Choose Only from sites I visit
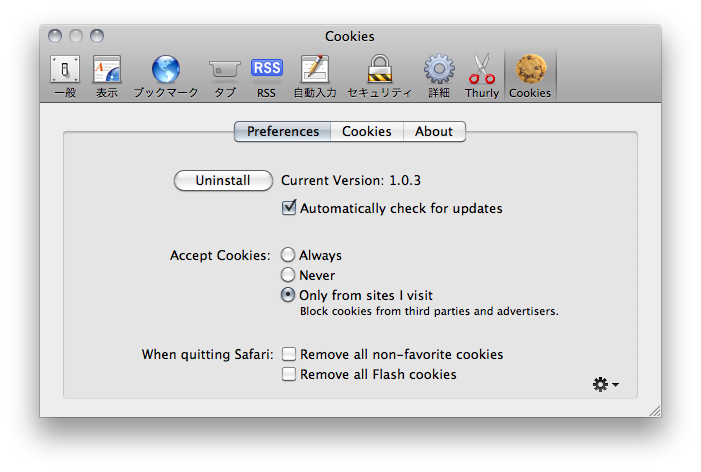Screen dimensions: 701x472 click(288, 295)
